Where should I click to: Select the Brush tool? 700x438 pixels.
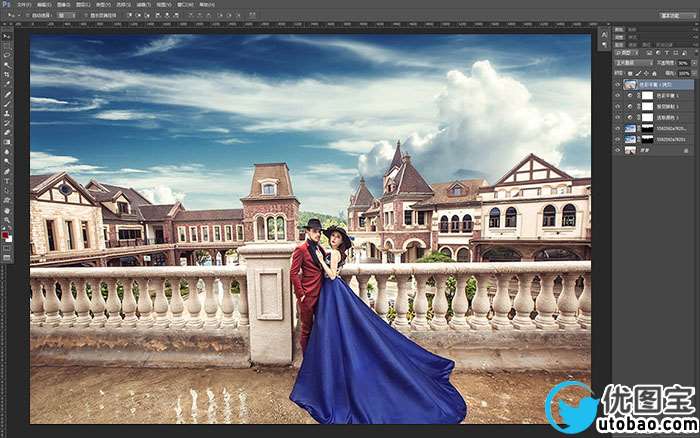(6, 104)
